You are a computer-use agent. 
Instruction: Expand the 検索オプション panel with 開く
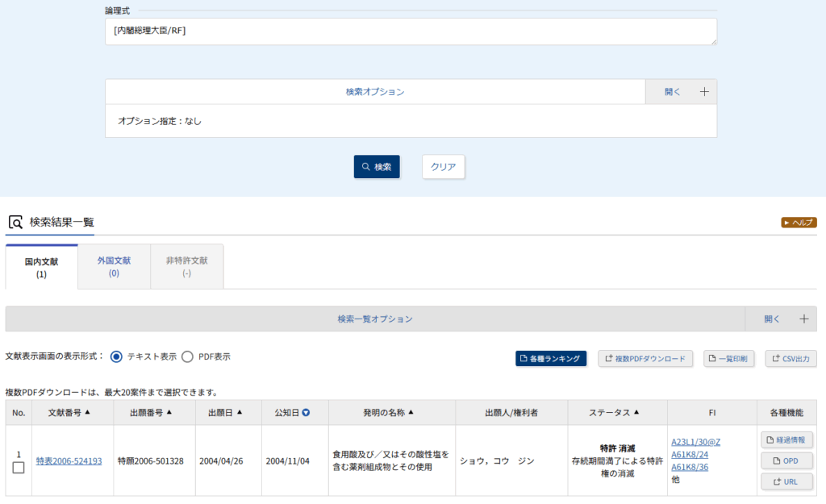681,92
